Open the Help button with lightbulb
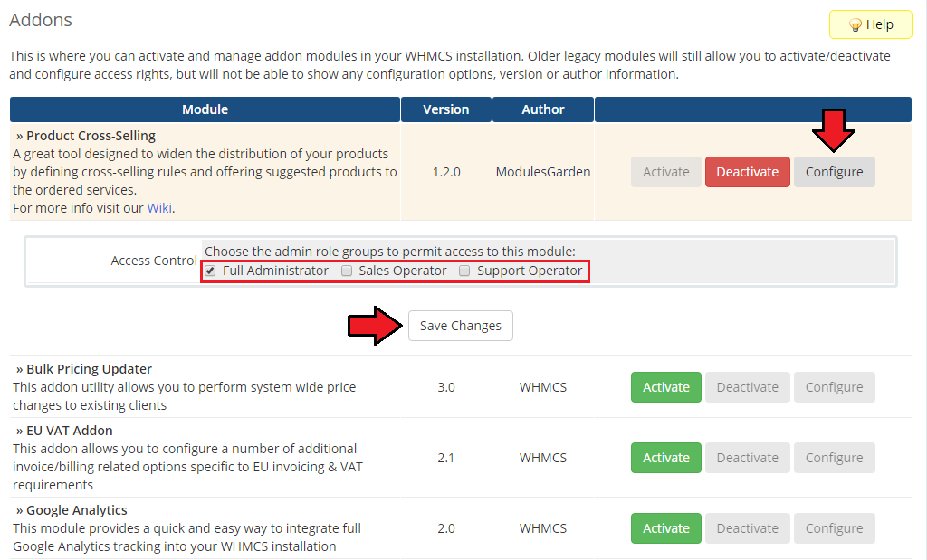 tap(870, 24)
